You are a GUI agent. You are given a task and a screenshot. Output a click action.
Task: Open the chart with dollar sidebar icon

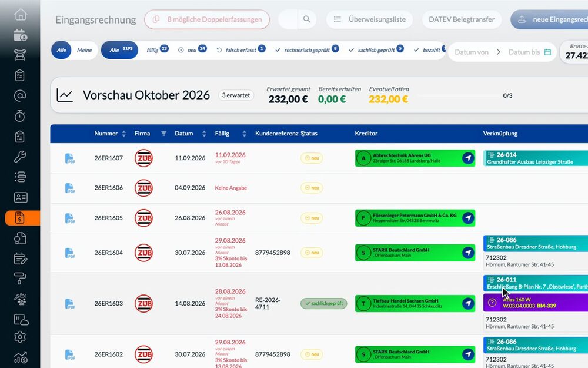point(20,357)
